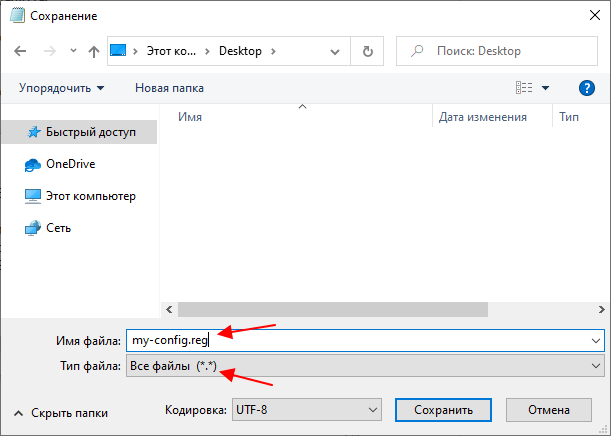Open the Тип файла combo box
Viewport: 611px width, 436px height.
365,366
